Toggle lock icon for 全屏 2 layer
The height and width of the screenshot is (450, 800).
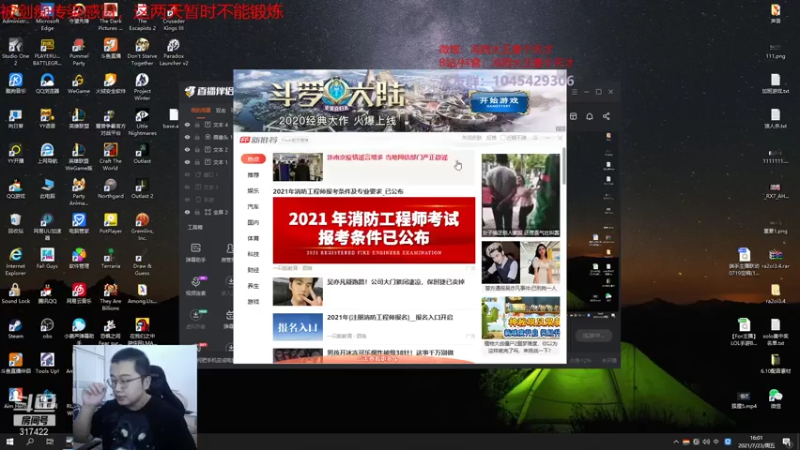197,212
